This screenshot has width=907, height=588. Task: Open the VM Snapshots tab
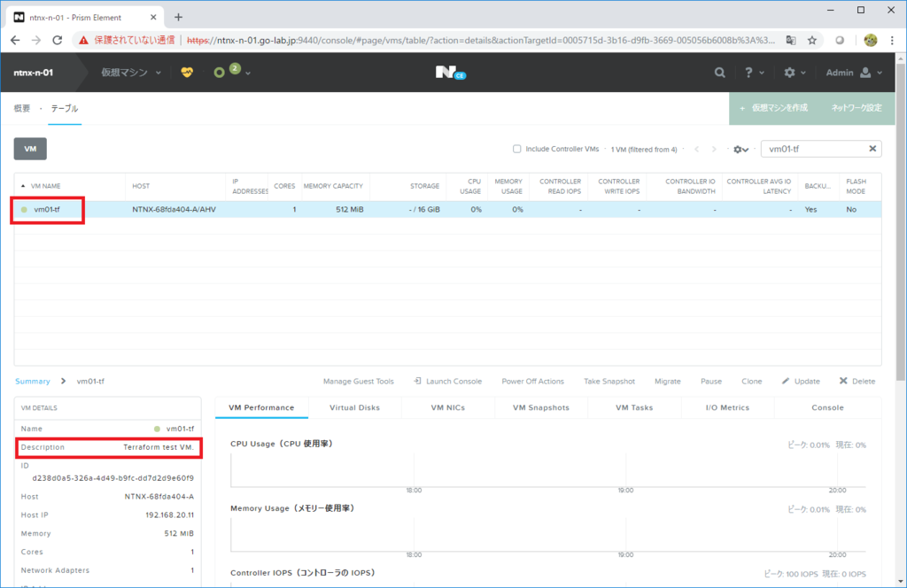click(x=541, y=407)
